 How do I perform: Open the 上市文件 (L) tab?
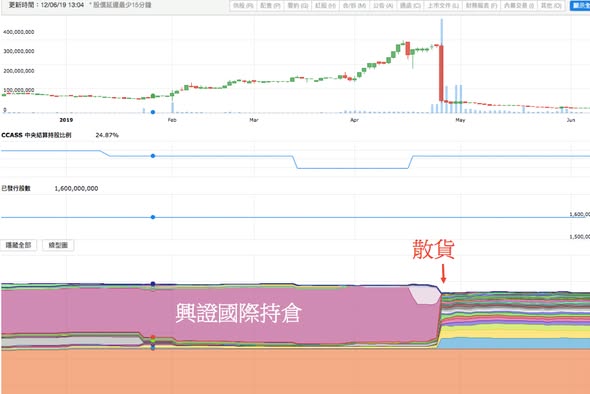(x=443, y=5)
